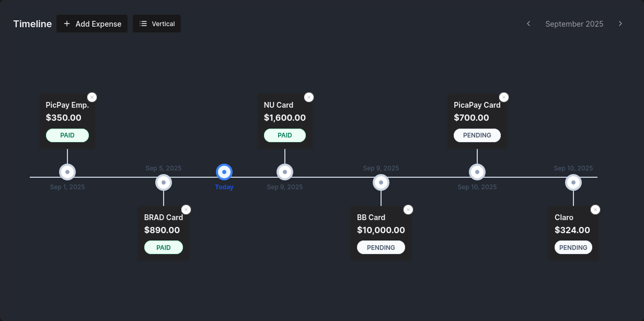The height and width of the screenshot is (321, 644).
Task: Toggle the PAID status badge on NU Card
Action: (x=285, y=135)
